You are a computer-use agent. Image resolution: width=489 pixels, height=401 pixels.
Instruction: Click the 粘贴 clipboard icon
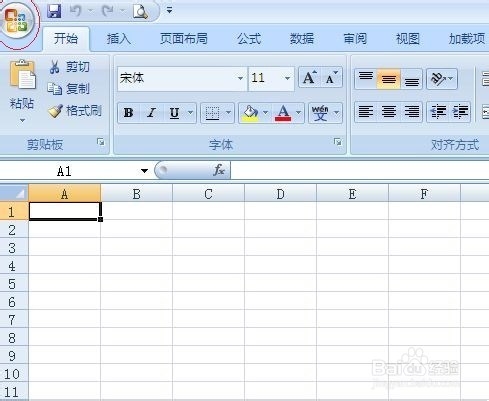coord(22,75)
